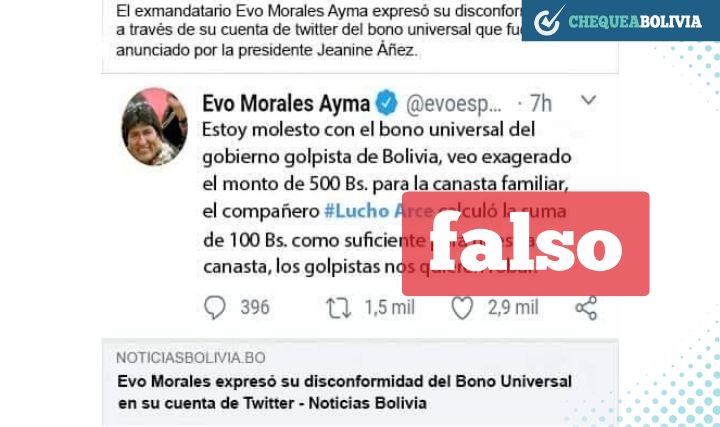This screenshot has height=427, width=720.
Task: Open the Evo Morales Bono Universal headline
Action: coord(344,392)
